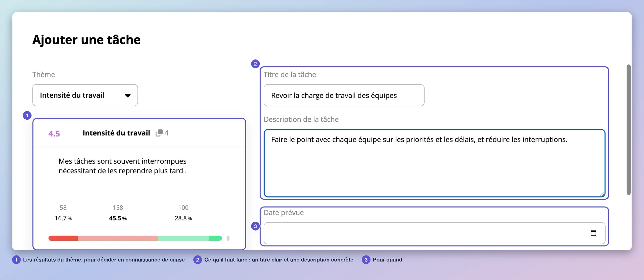This screenshot has width=644, height=280.
Task: Click the 'Date prévue' label
Action: coord(284,213)
